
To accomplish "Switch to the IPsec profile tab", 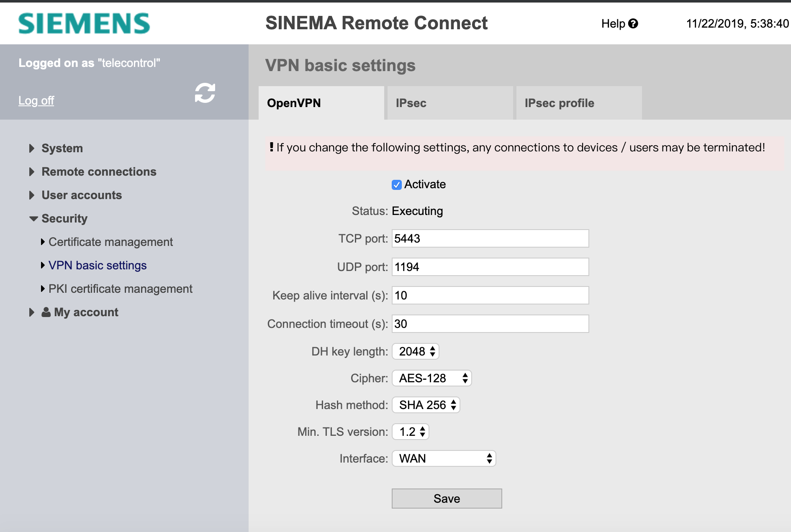I will 579,103.
